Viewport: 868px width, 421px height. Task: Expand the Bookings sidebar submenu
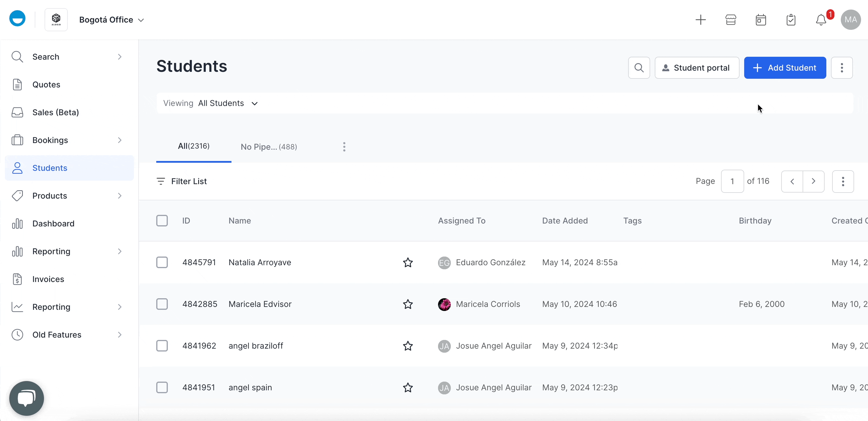tap(119, 140)
